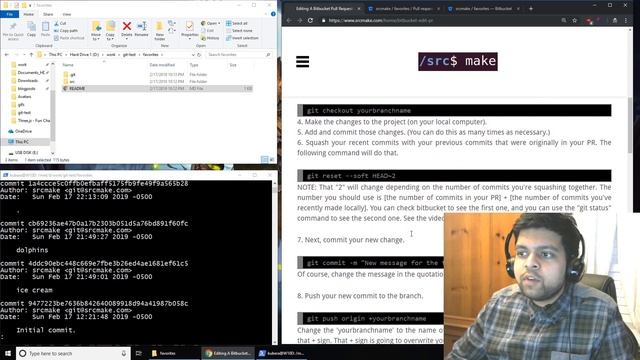
Task: Open the recent locations dropdown arrow
Action: pos(24,54)
